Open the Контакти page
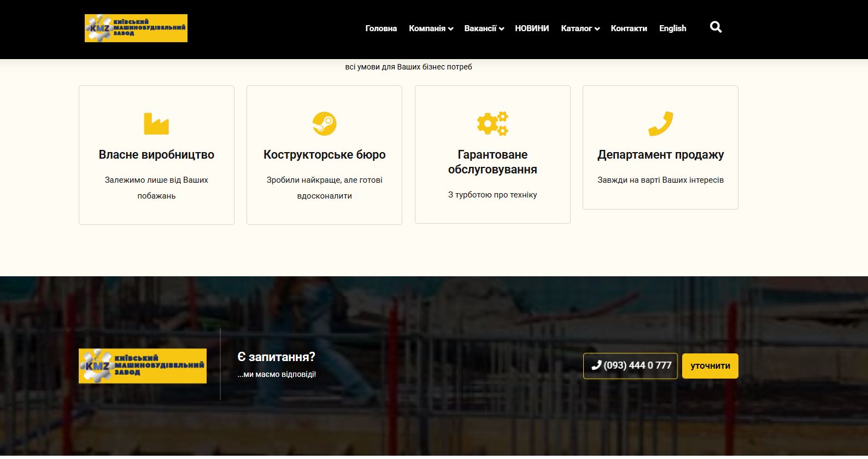Viewport: 868px width, 459px height. 629,28
